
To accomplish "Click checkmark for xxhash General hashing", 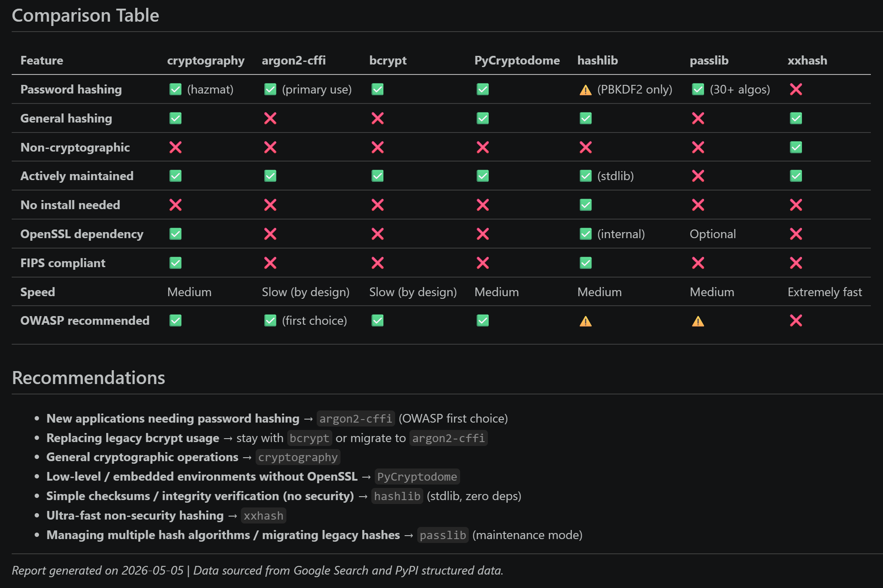I will point(796,118).
